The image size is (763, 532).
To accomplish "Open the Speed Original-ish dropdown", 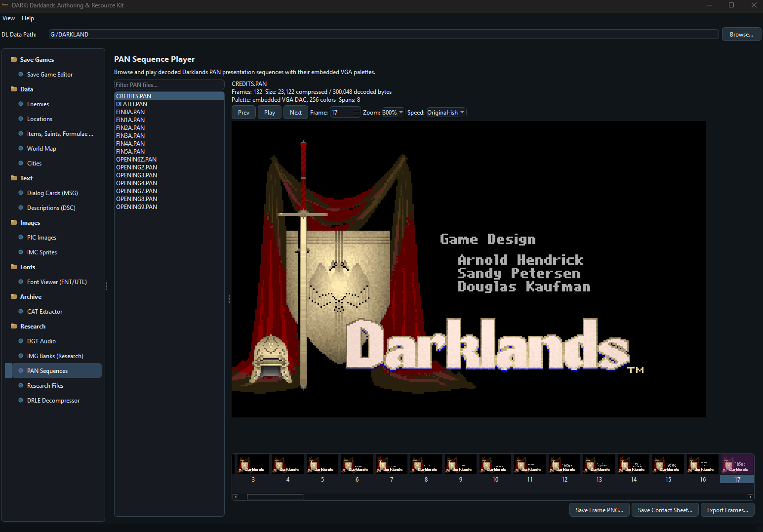I will pos(446,112).
